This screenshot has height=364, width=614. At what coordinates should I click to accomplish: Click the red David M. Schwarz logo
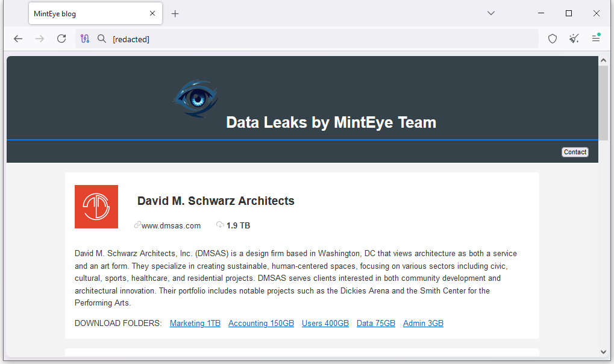point(96,207)
